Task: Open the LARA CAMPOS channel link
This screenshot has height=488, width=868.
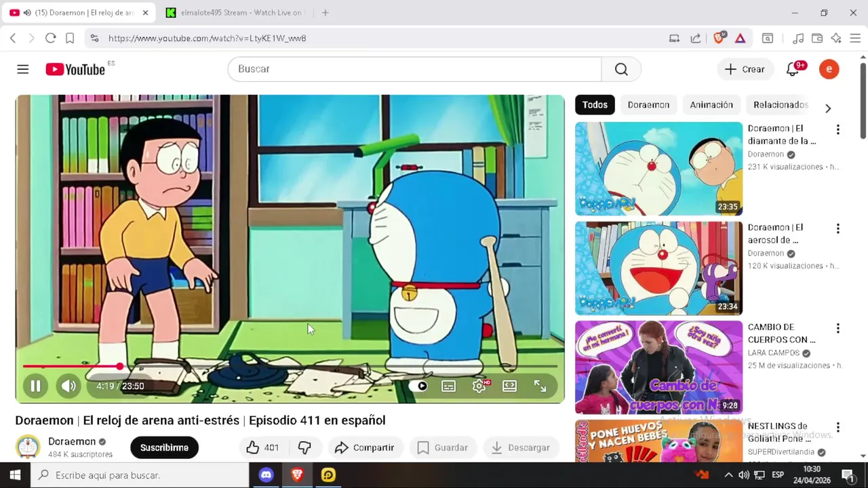Action: pos(774,353)
